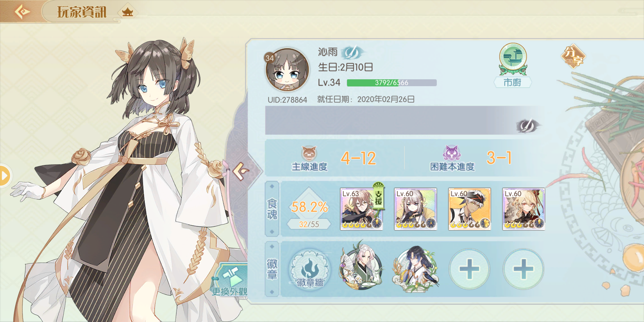The height and width of the screenshot is (322, 644).
Task: Add a badge in the last empty slot
Action: click(523, 269)
